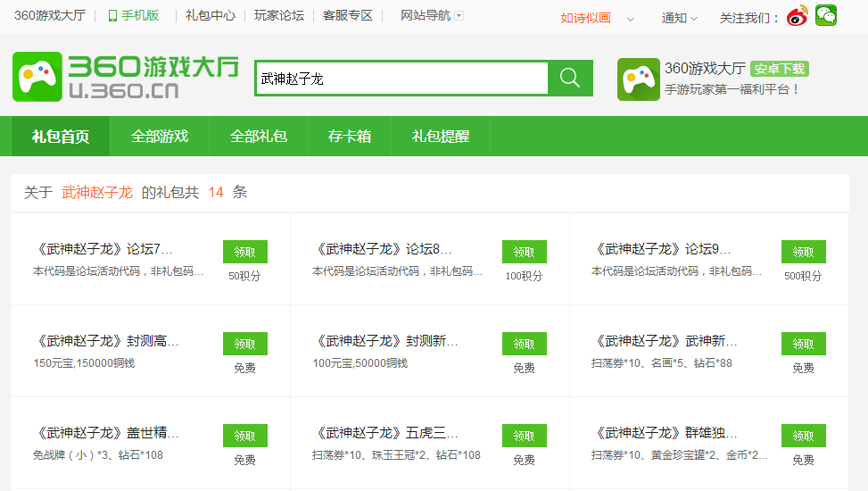
Task: Click the 360游戏大厅 u.360.cn logo text
Action: pyautogui.click(x=153, y=78)
